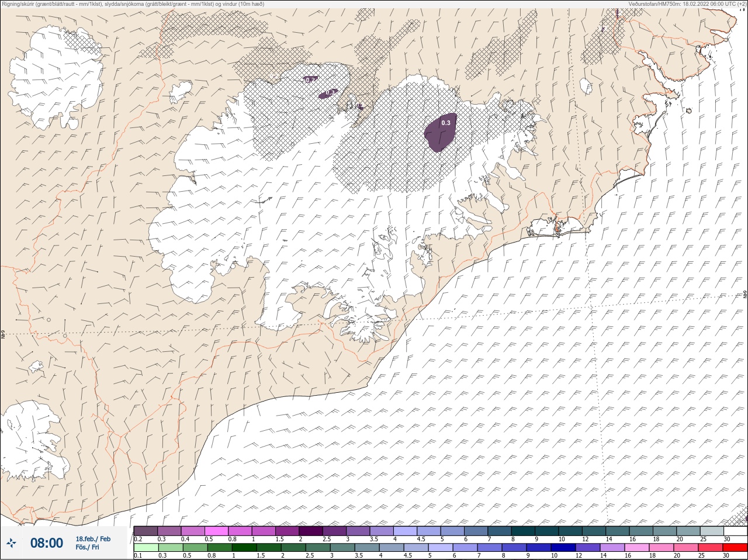
Task: Click the 0.3 label on the large purple area
Action: (x=446, y=123)
